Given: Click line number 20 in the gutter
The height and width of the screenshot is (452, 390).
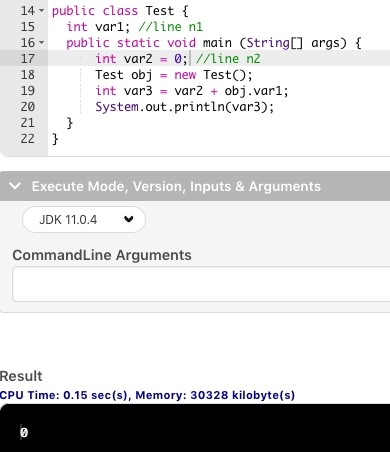Looking at the screenshot, I should pyautogui.click(x=28, y=107).
